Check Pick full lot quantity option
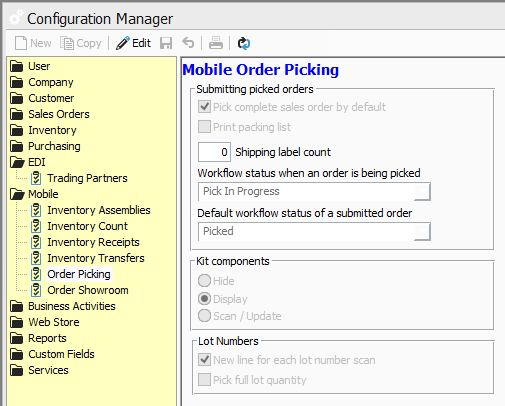Image resolution: width=505 pixels, height=406 pixels. (204, 380)
